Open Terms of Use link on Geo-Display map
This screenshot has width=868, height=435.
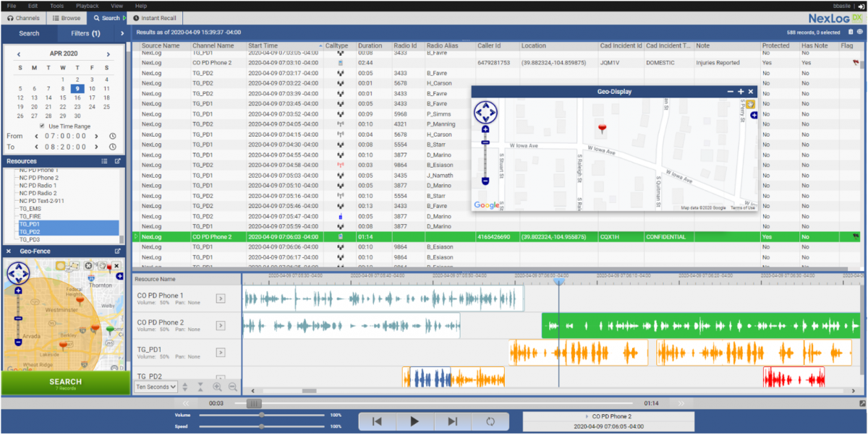[743, 208]
